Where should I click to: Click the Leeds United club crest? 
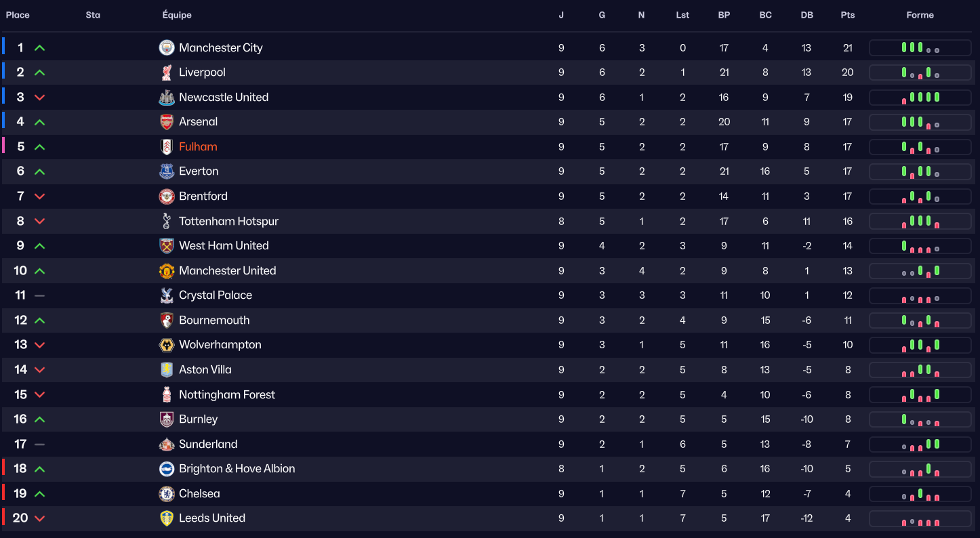point(167,518)
